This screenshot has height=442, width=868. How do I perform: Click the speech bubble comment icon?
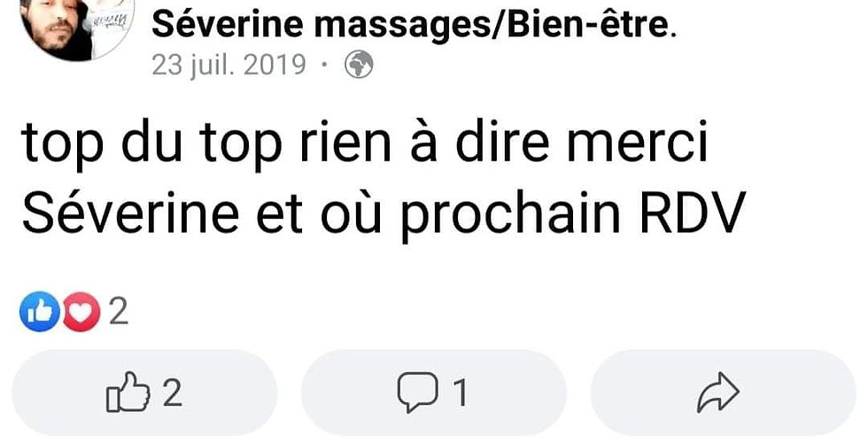[x=417, y=392]
